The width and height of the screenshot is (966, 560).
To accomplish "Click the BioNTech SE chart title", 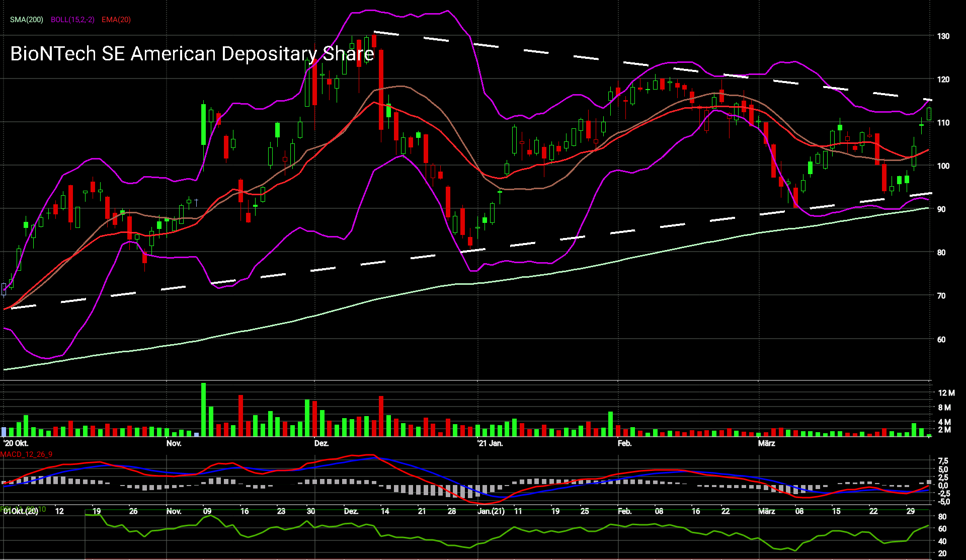I will (x=192, y=54).
